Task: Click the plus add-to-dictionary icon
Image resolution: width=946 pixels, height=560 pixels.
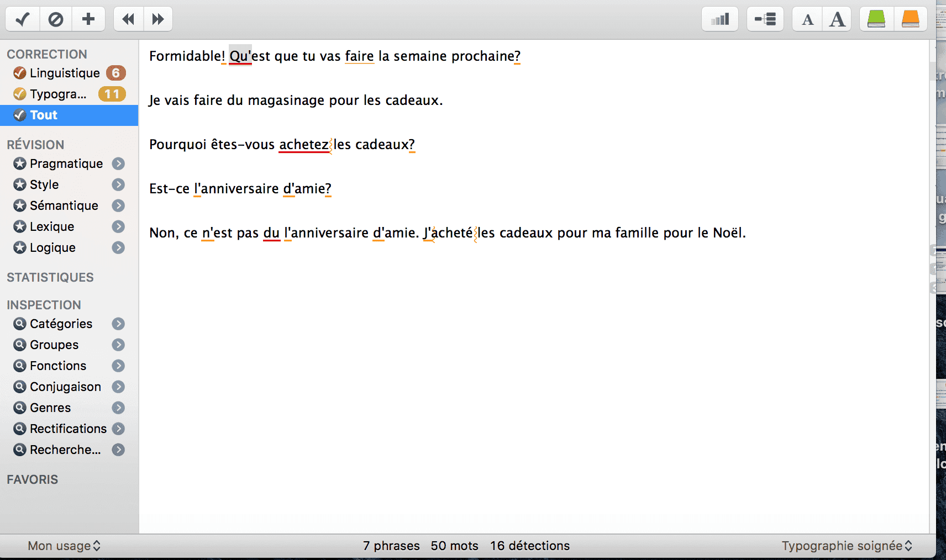Action: (x=88, y=19)
